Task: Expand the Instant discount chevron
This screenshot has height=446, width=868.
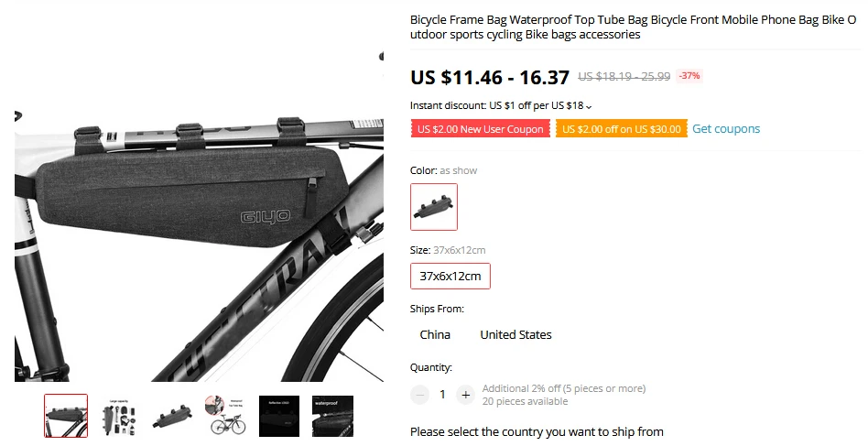Action: click(x=589, y=106)
